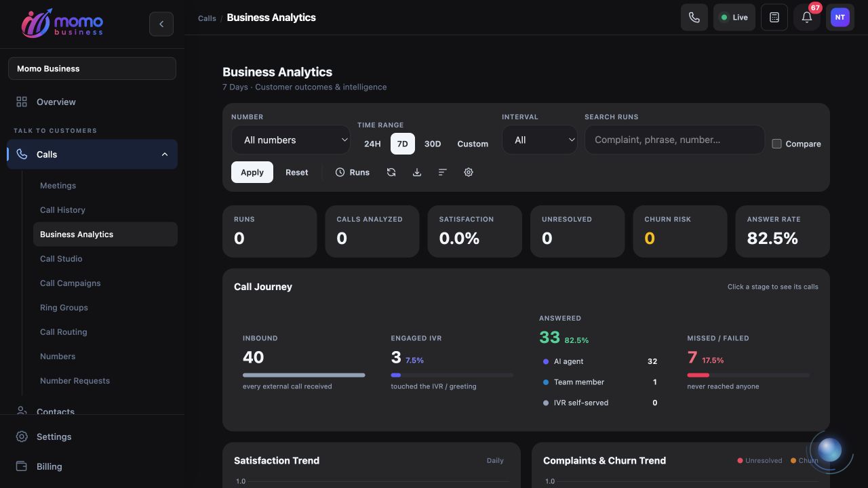
Task: Open the NT user avatar menu
Action: coord(840,18)
